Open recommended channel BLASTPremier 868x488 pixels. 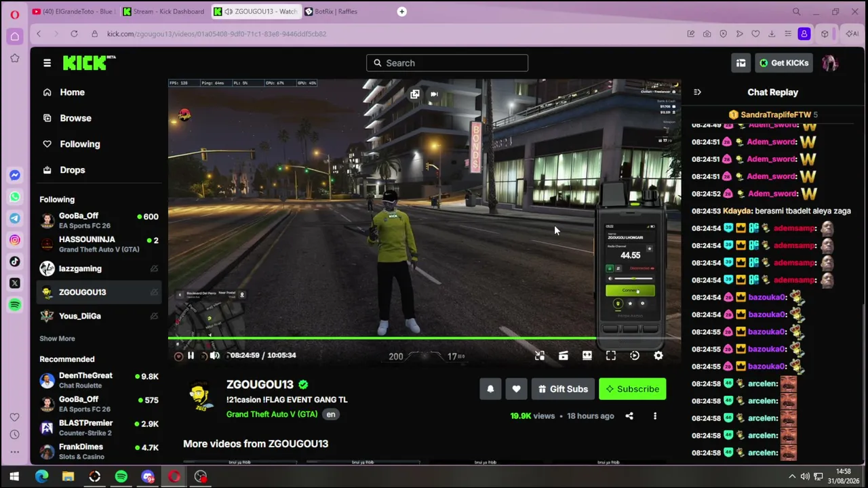[x=99, y=428]
